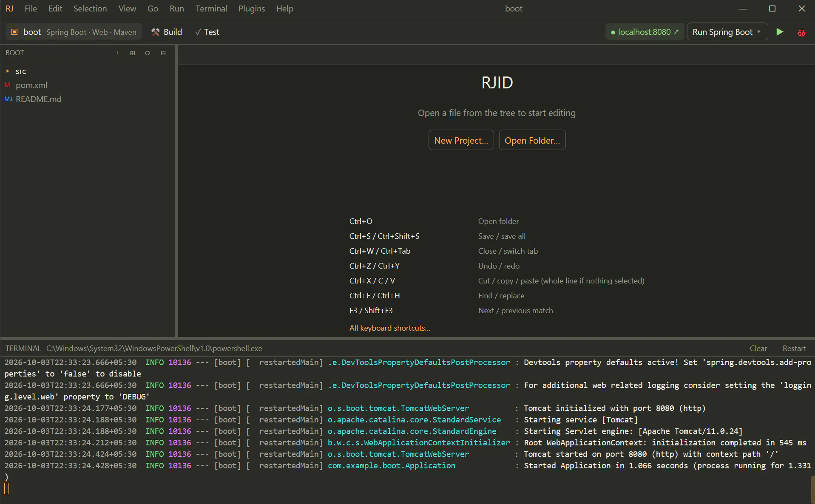Click the hammer Build icon
Screen dimensions: 815x504
pyautogui.click(x=156, y=32)
